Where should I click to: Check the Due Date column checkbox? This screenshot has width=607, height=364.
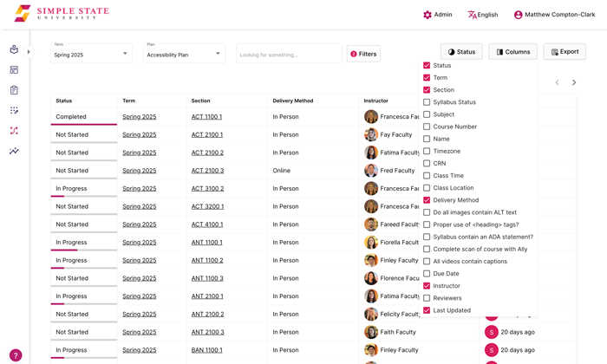(x=427, y=274)
